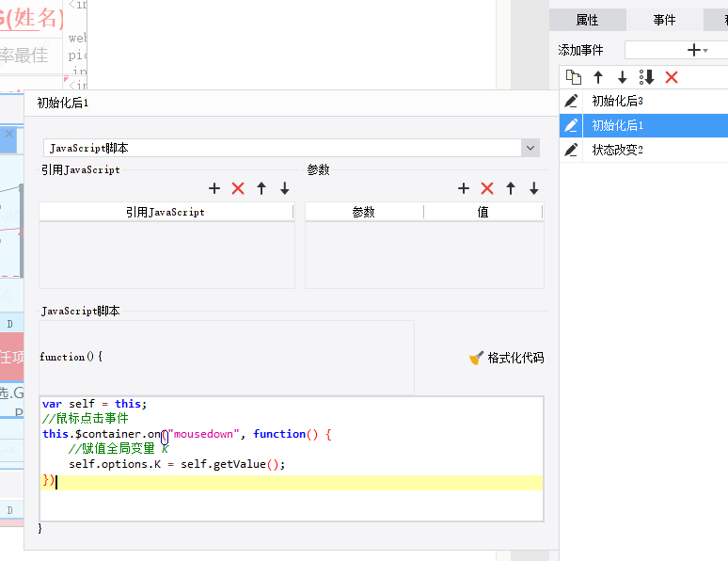Click the //赋值全局变量 K comment
728x561 pixels.
119,449
